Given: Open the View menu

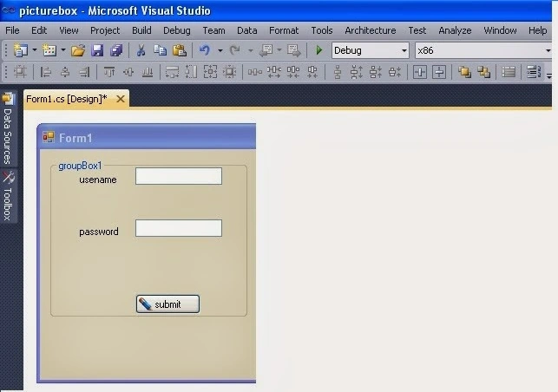Looking at the screenshot, I should (x=69, y=30).
